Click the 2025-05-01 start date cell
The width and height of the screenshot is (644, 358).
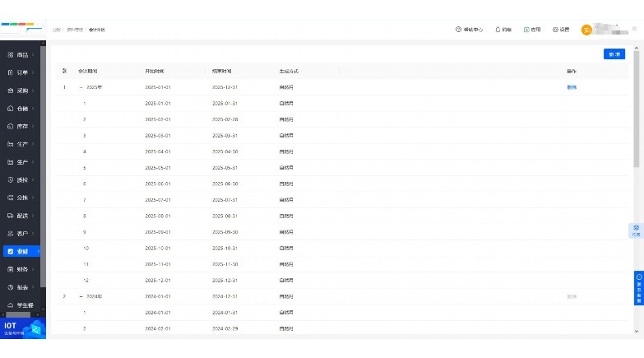coord(158,168)
